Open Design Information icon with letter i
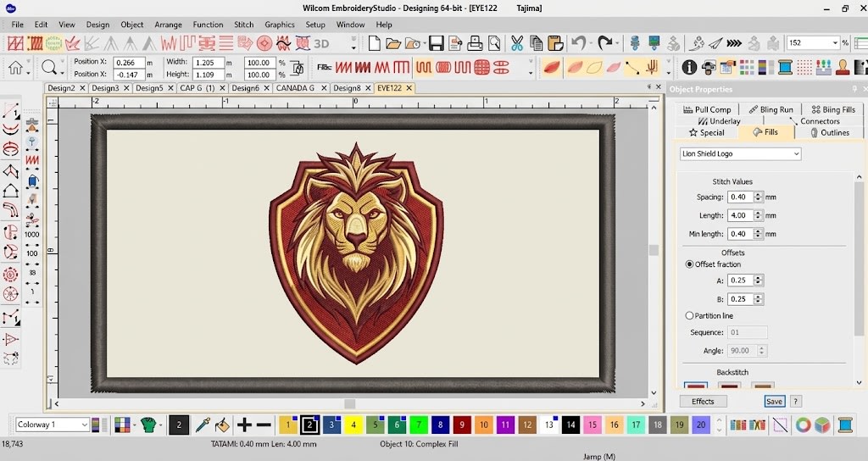 pyautogui.click(x=689, y=68)
